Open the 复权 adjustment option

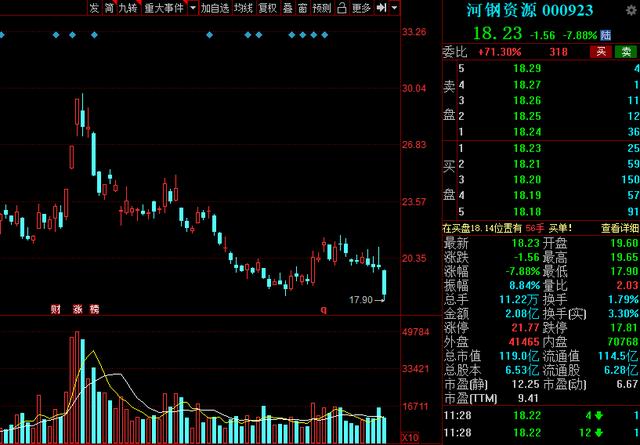click(268, 8)
